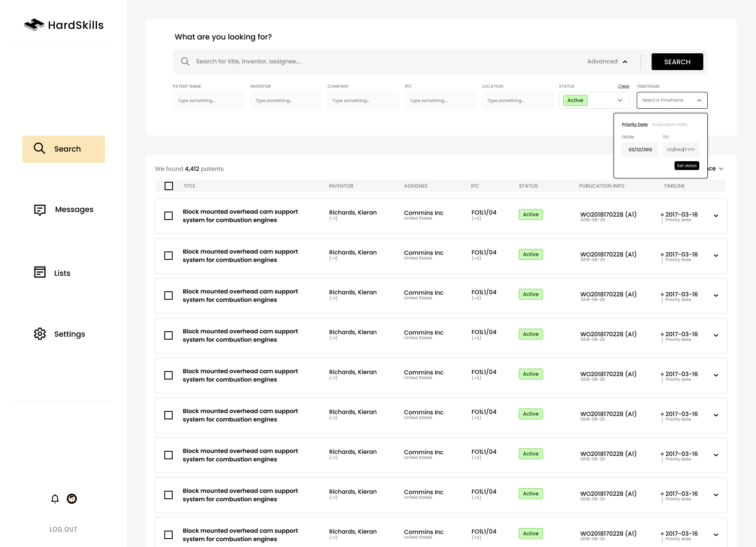
Task: Toggle the select-all checkbox in the table header
Action: (169, 186)
